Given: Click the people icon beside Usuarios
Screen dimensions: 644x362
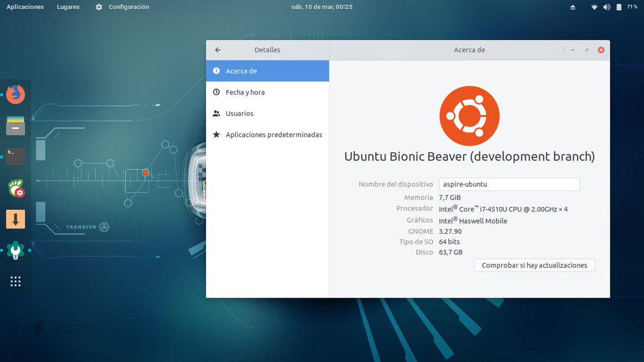Looking at the screenshot, I should [x=216, y=113].
